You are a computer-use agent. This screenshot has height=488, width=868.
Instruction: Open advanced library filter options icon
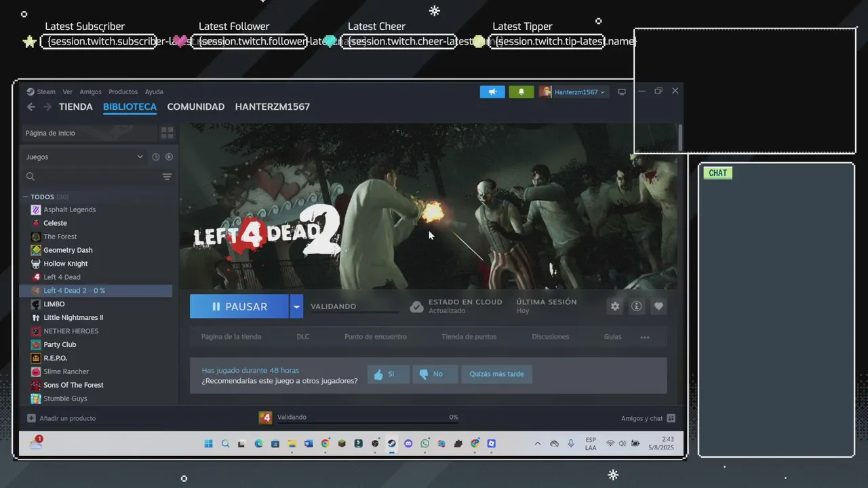click(167, 177)
